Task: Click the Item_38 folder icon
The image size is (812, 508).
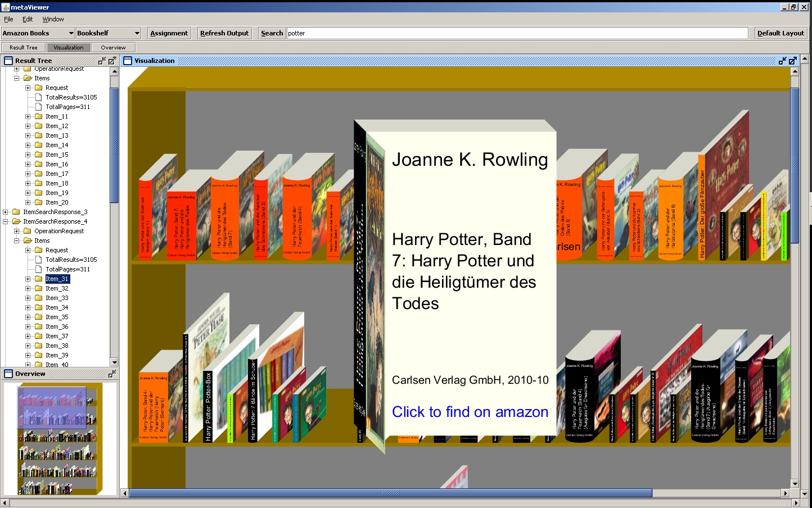Action: (x=39, y=346)
